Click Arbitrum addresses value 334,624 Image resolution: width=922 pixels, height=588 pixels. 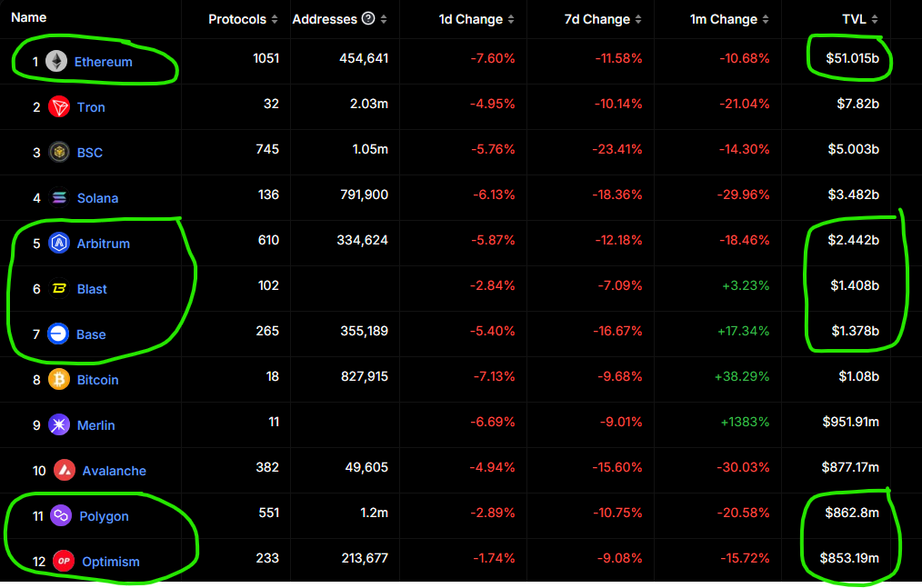click(x=362, y=240)
